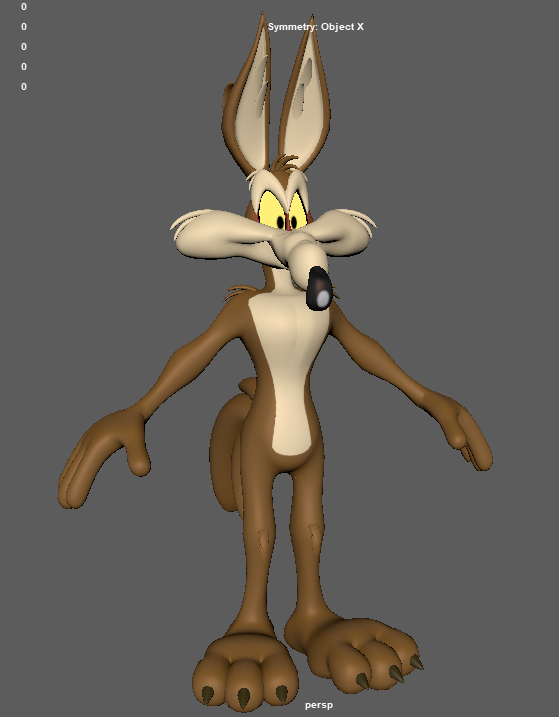Image resolution: width=559 pixels, height=717 pixels.
Task: Click the 'persp' camera name label
Action: [x=319, y=705]
